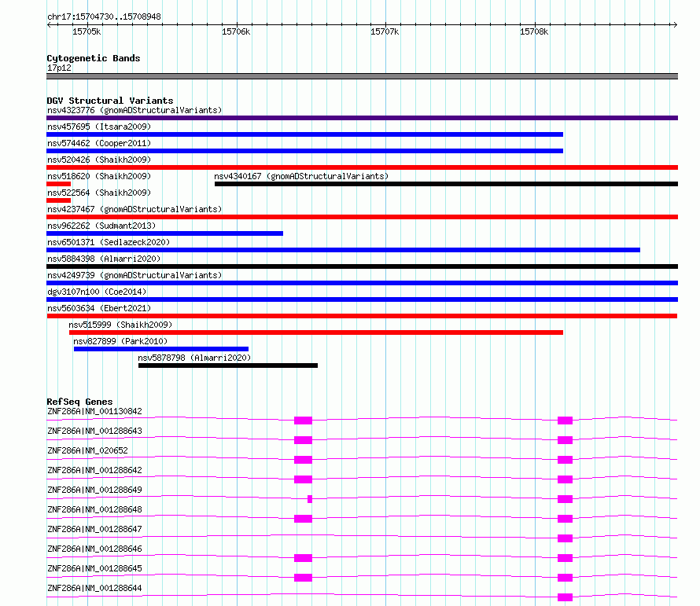This screenshot has height=606, width=700.
Task: Click the nsv4323776 gnomAD variant label
Action: (x=134, y=110)
